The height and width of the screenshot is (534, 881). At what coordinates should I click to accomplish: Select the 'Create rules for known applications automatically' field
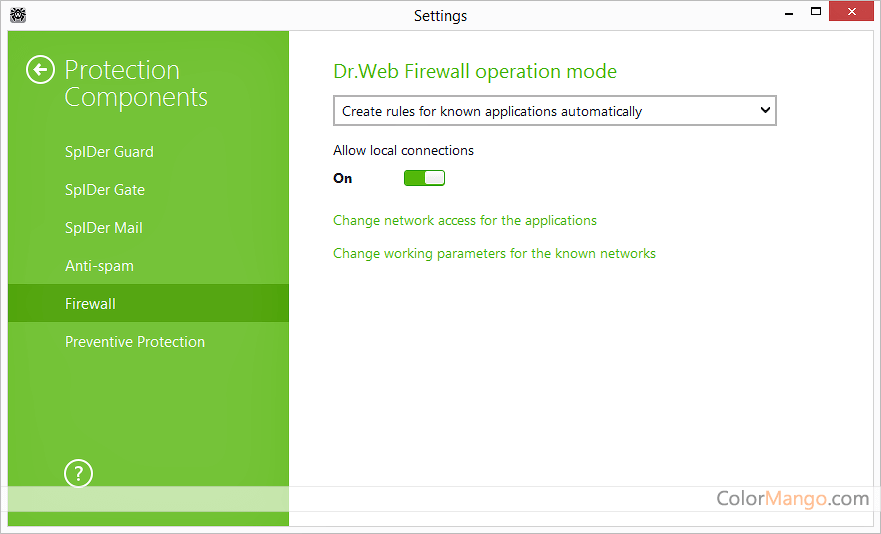pyautogui.click(x=540, y=111)
